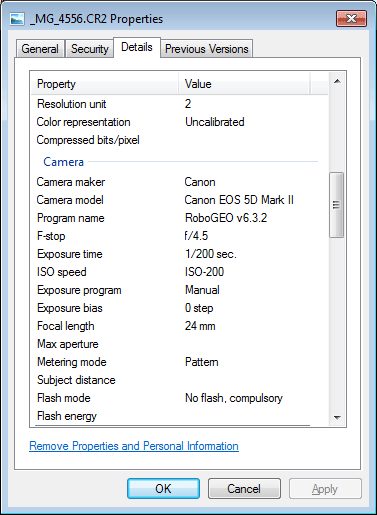
Task: Select the Exposure program property
Action: tap(79, 290)
